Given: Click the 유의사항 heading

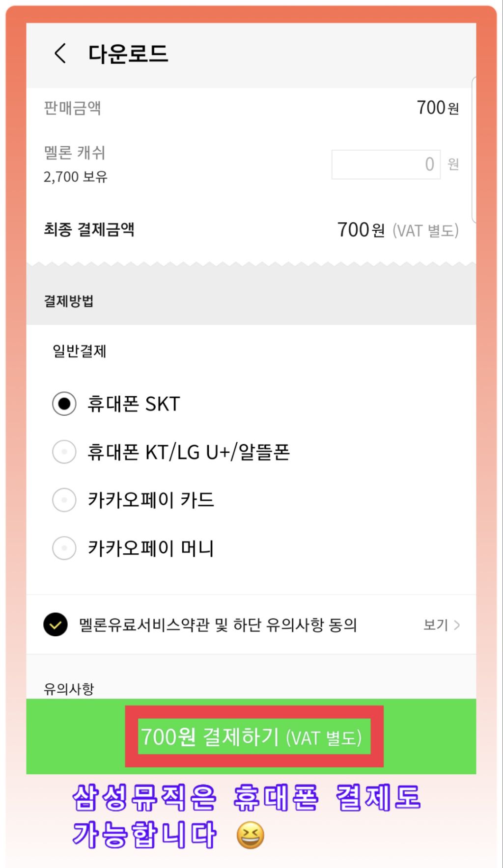Looking at the screenshot, I should pos(69,689).
